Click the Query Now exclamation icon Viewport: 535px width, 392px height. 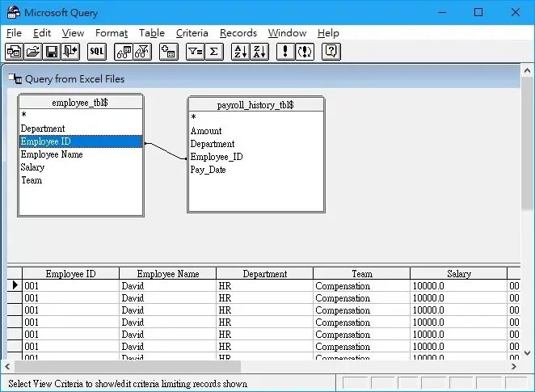coord(285,52)
